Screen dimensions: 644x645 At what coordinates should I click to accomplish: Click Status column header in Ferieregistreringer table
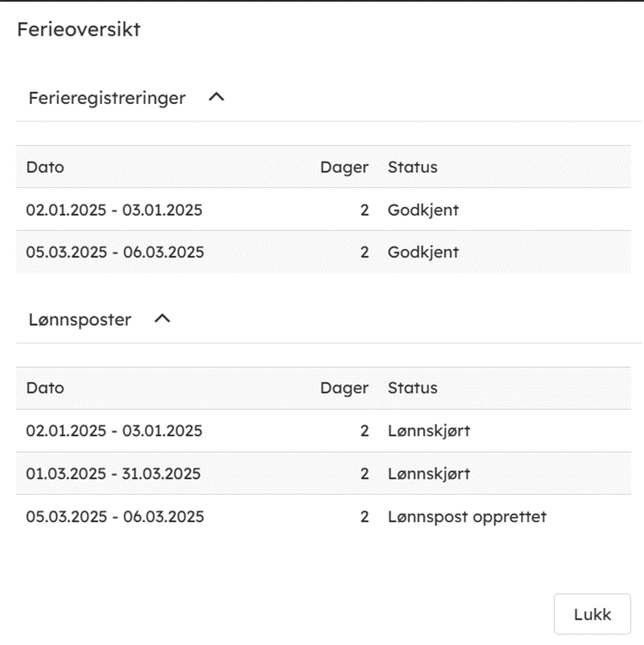pos(412,167)
